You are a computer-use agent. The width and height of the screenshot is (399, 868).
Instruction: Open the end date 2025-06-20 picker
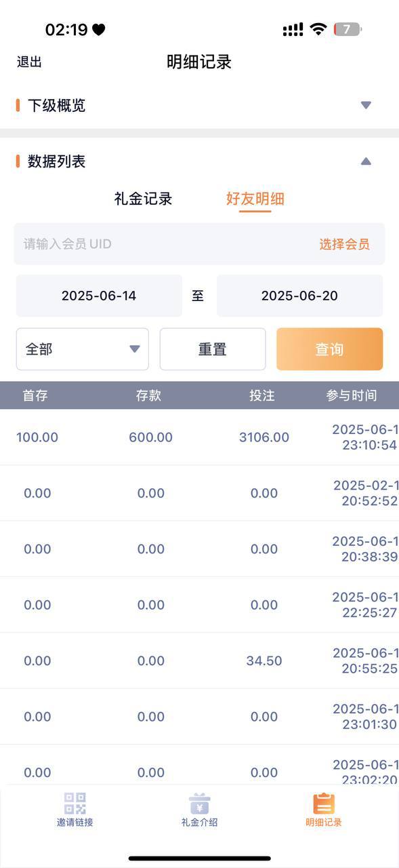(299, 296)
